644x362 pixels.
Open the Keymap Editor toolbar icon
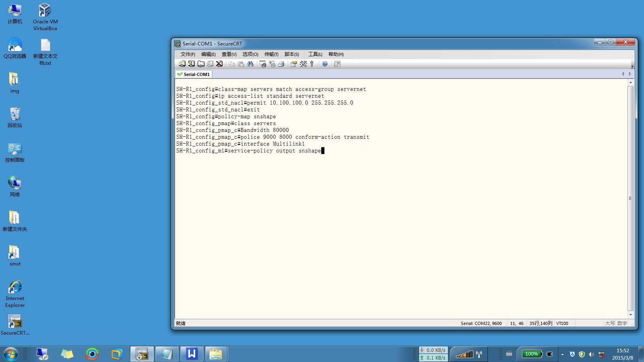tap(303, 64)
